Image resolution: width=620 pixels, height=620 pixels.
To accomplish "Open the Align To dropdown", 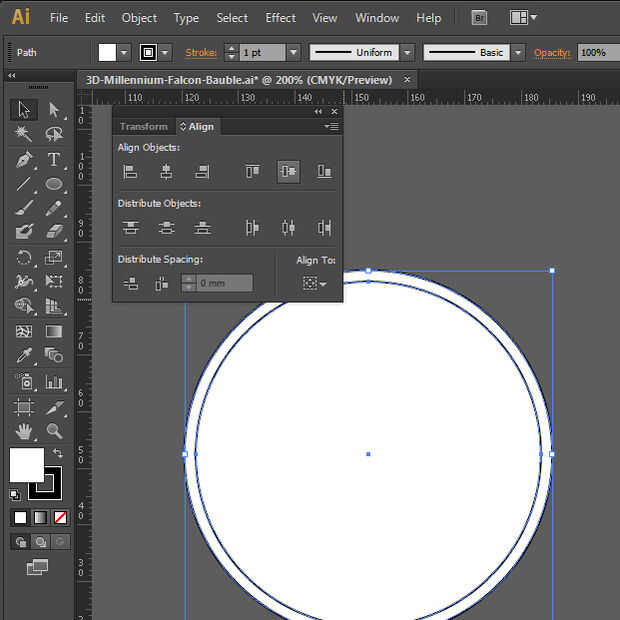I will pyautogui.click(x=314, y=284).
